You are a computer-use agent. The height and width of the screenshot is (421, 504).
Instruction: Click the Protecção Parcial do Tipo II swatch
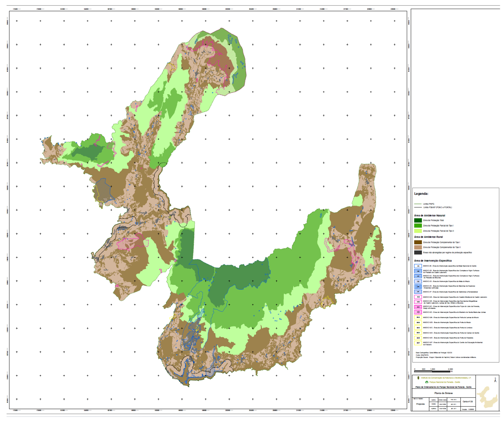[418, 231]
